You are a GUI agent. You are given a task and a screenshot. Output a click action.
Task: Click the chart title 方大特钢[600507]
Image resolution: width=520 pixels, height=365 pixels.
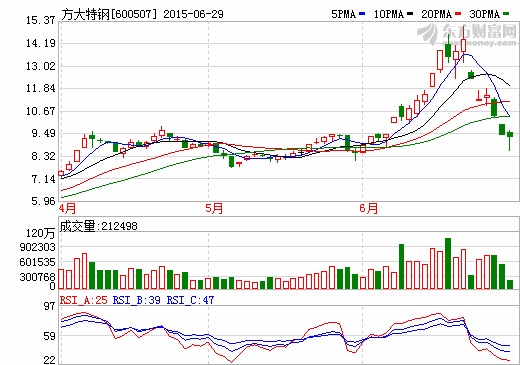click(109, 14)
